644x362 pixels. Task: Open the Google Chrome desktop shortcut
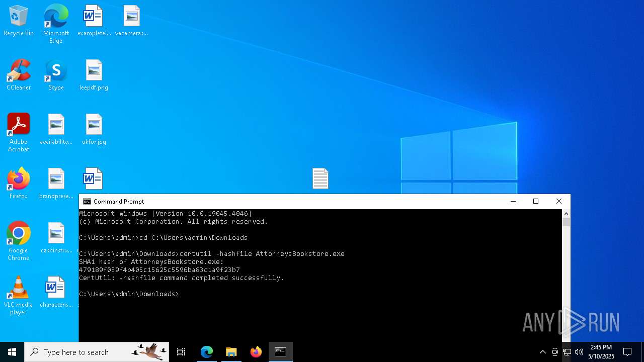(19, 241)
